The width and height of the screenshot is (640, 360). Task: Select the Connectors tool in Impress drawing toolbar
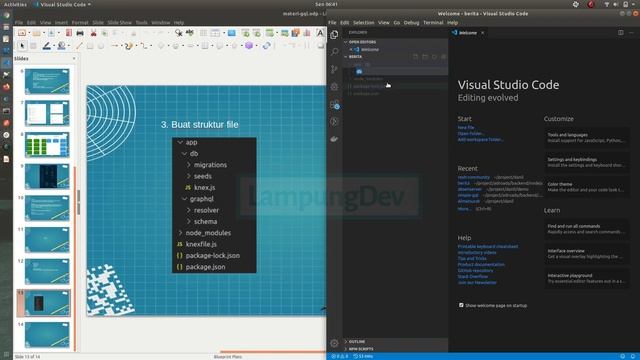[x=144, y=46]
